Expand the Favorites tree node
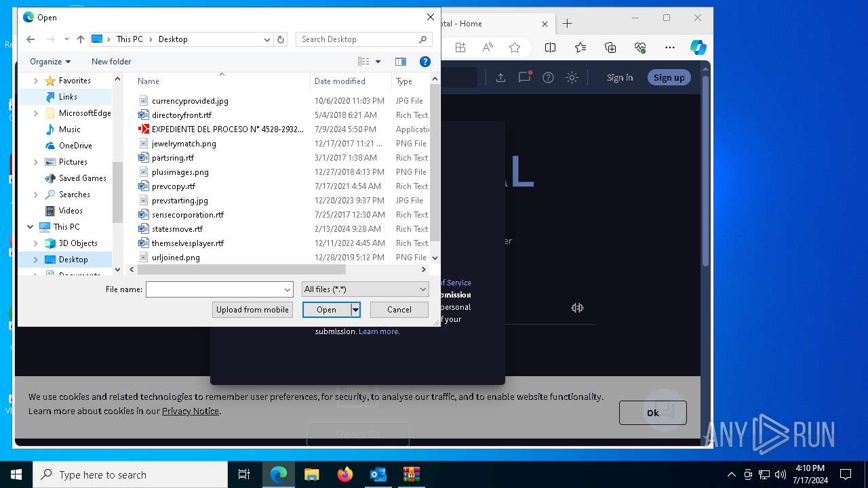The height and width of the screenshot is (488, 868). pyautogui.click(x=36, y=81)
